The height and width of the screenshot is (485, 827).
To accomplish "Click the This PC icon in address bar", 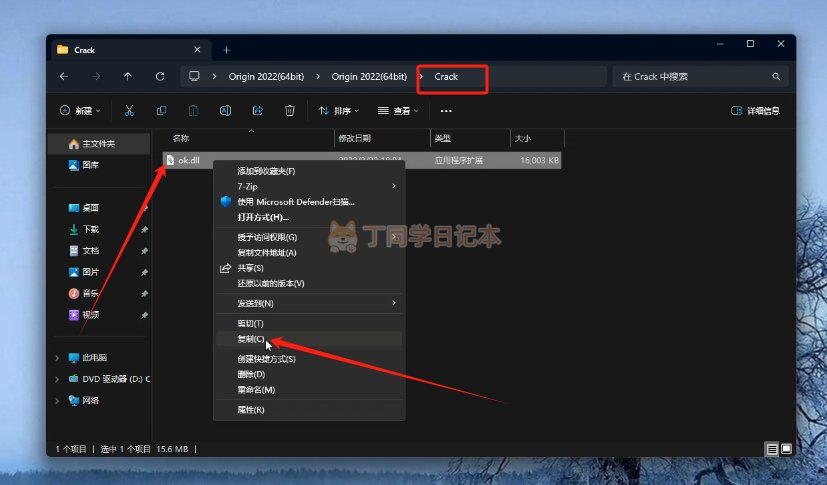I will click(x=194, y=76).
